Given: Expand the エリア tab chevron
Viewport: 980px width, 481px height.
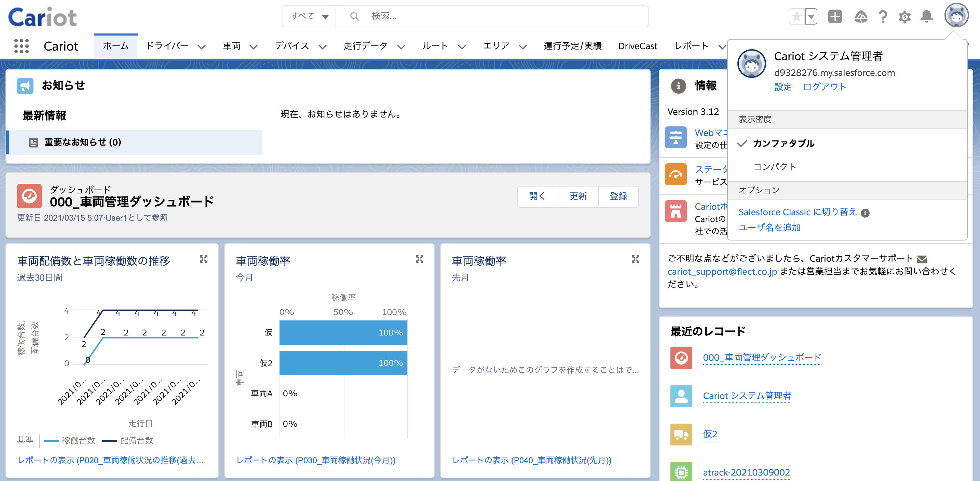Looking at the screenshot, I should tap(523, 47).
